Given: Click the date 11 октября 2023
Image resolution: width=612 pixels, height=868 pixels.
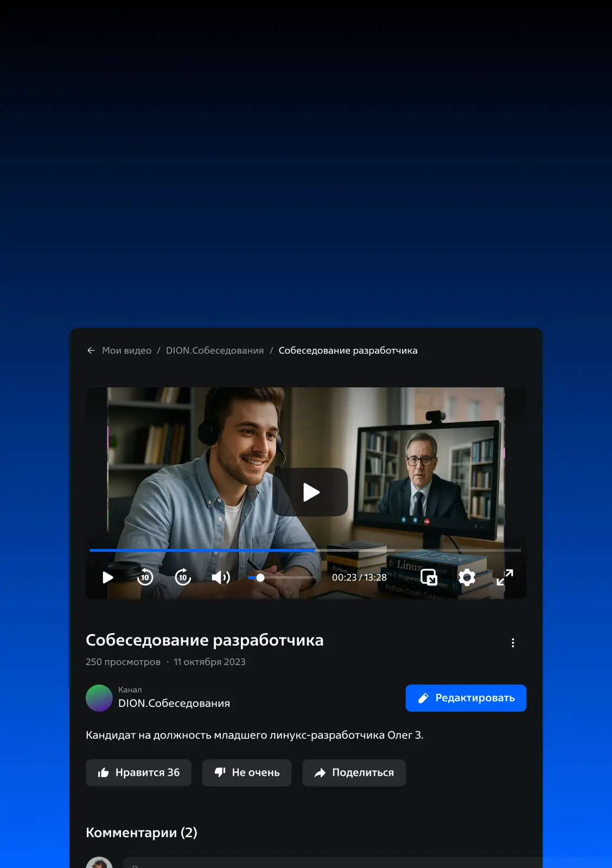Looking at the screenshot, I should point(209,662).
